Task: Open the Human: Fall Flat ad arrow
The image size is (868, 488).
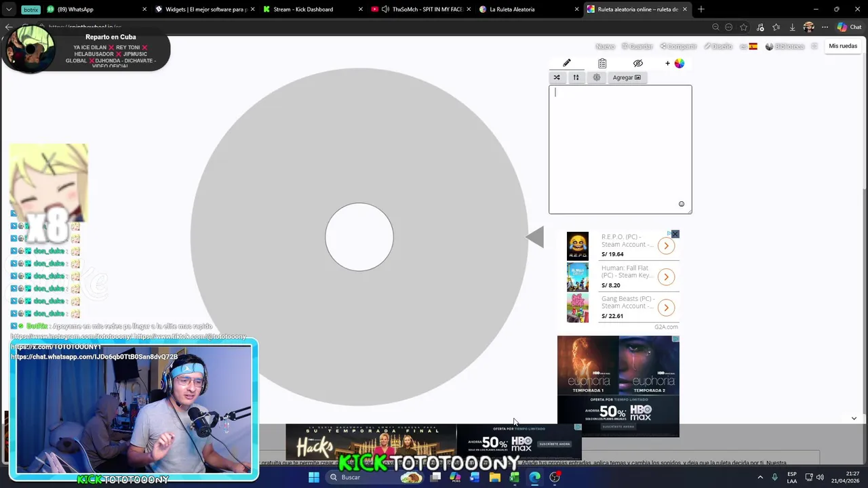Action: pyautogui.click(x=666, y=277)
